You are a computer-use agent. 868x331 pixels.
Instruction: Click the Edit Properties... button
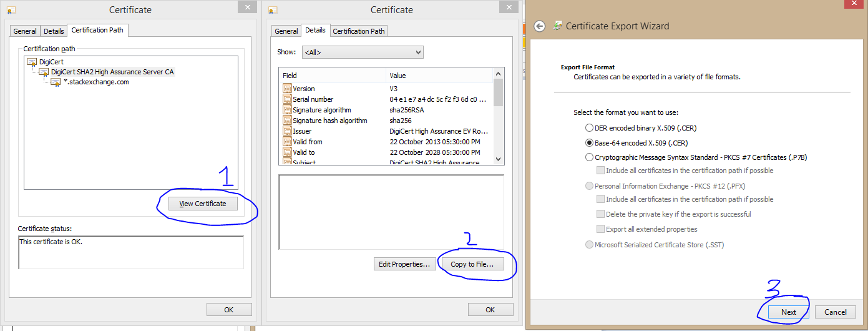(x=404, y=264)
